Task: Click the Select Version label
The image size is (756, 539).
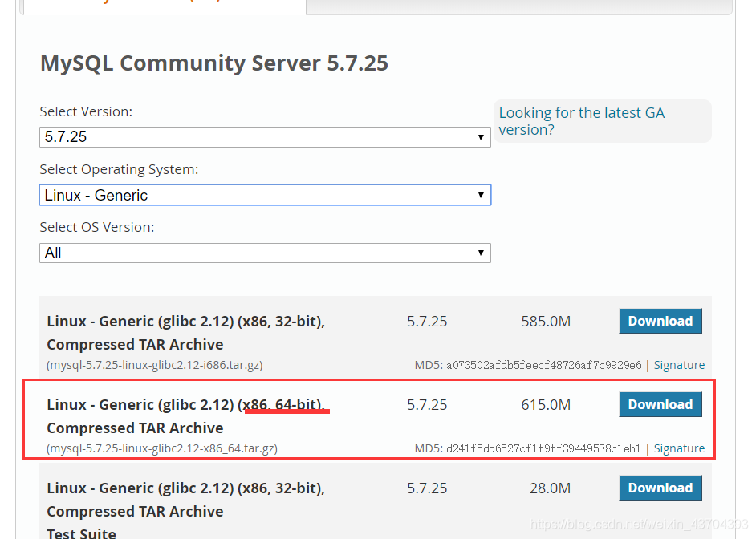Action: pos(86,111)
